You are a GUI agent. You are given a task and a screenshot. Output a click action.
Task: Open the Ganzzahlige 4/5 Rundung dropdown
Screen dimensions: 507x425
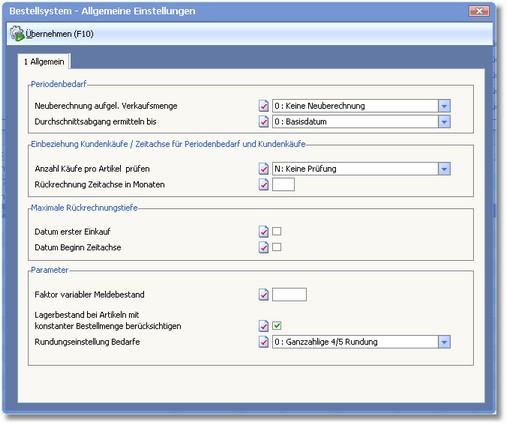pyautogui.click(x=444, y=342)
